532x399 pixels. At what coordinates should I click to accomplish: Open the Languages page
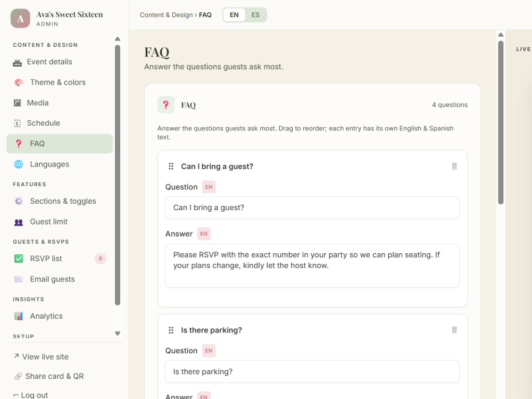[x=60, y=164]
